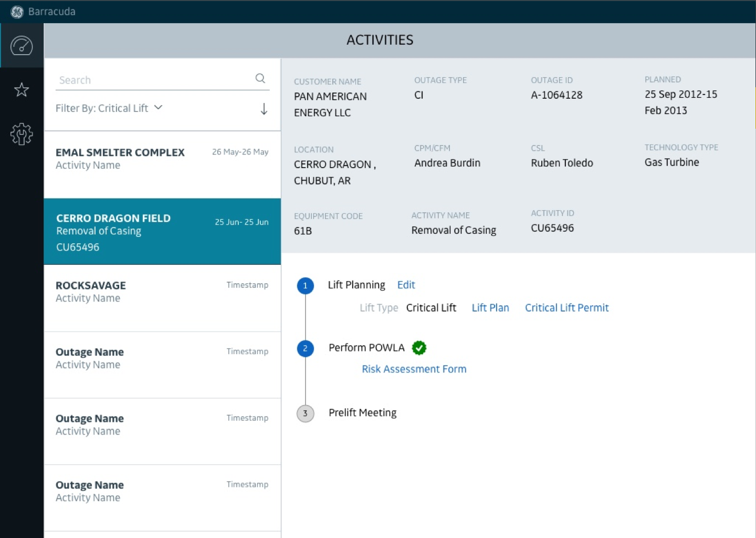Select step 3 Prelift Meeting marker
Viewport: 756px width, 538px height.
[305, 413]
